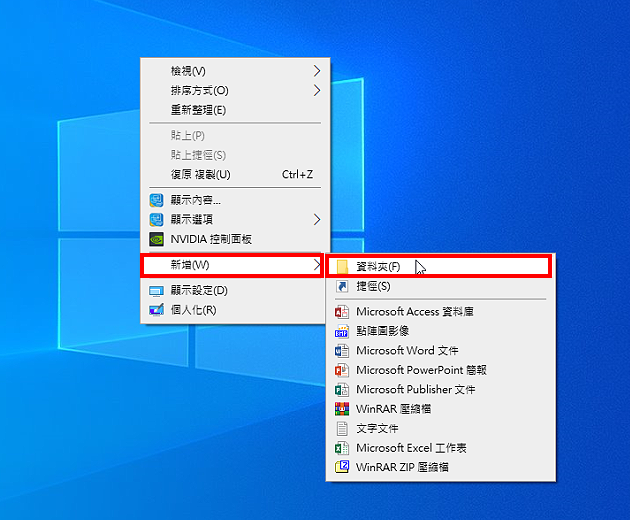630x520 pixels.
Task: Click the Microsoft Publisher document icon
Action: [x=342, y=389]
